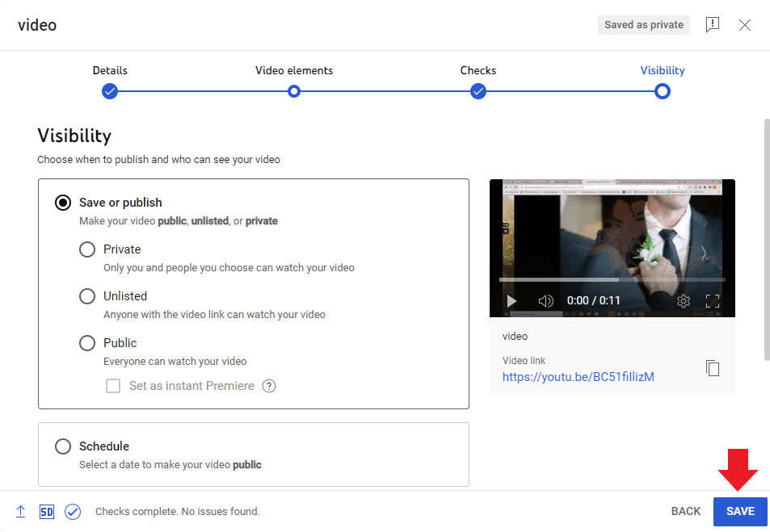
Task: Switch to the Video elements step
Action: point(294,91)
